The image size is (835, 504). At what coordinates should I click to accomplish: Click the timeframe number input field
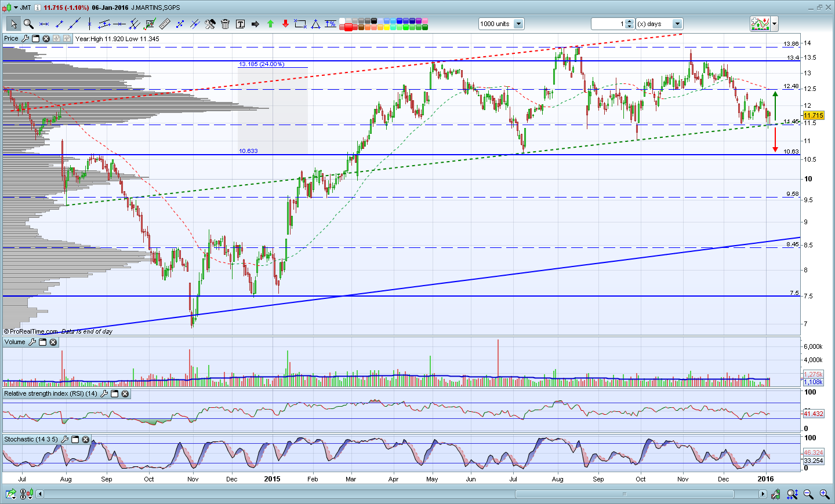pyautogui.click(x=608, y=24)
